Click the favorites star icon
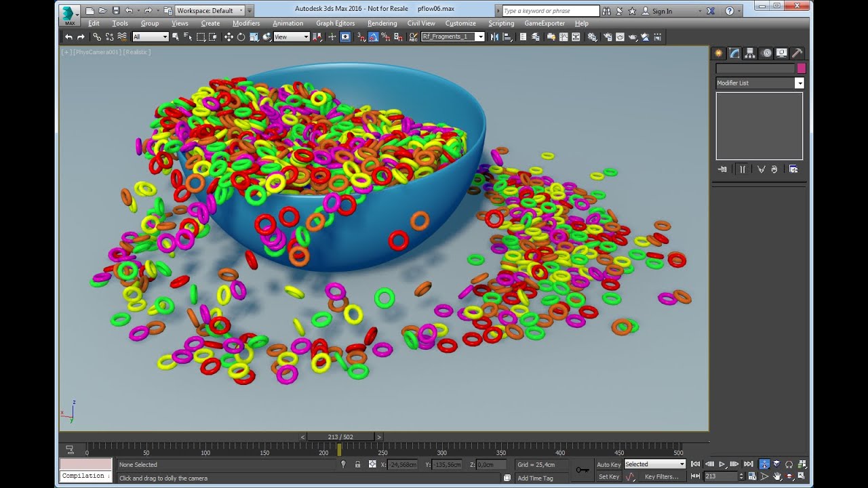The height and width of the screenshot is (488, 868). click(632, 11)
